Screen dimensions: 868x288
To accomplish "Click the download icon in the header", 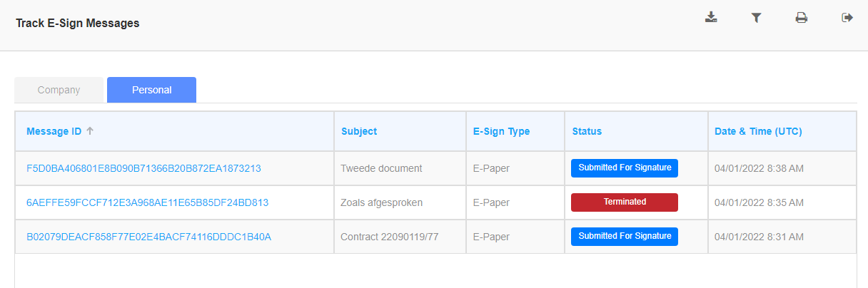I will [710, 18].
